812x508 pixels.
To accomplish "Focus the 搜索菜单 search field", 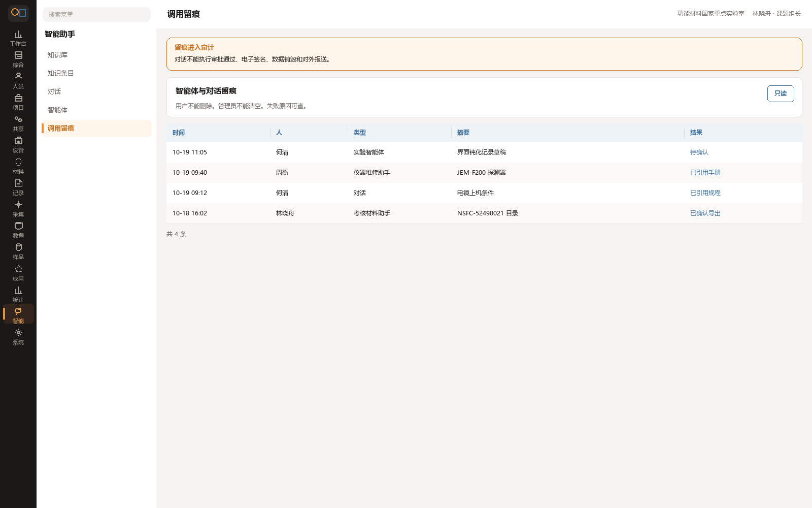I will point(96,14).
